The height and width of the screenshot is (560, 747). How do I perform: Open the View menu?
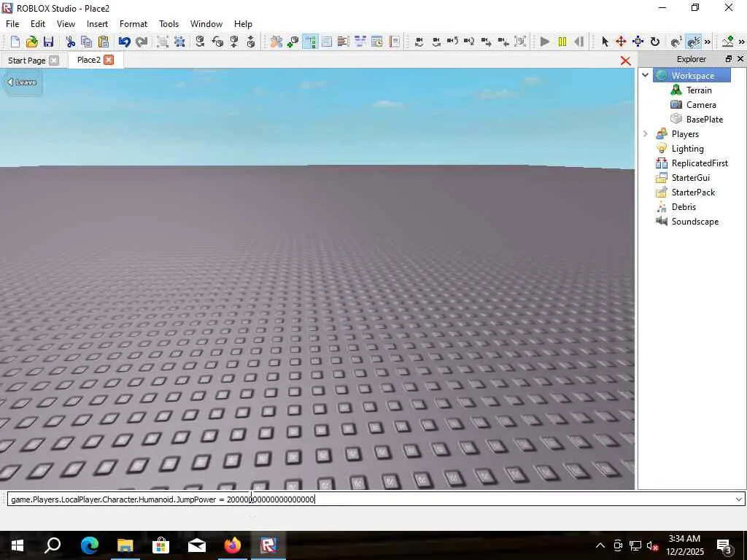pos(66,24)
